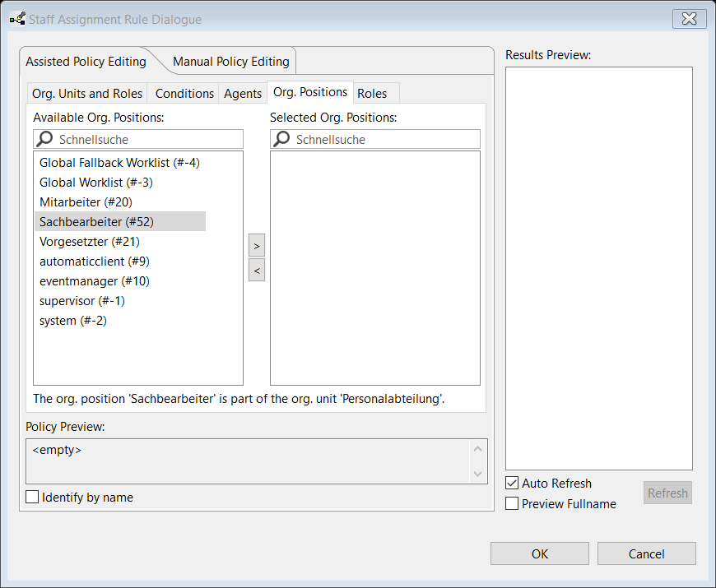716x588 pixels.
Task: Click the magnifier icon in Available search
Action: (45, 140)
